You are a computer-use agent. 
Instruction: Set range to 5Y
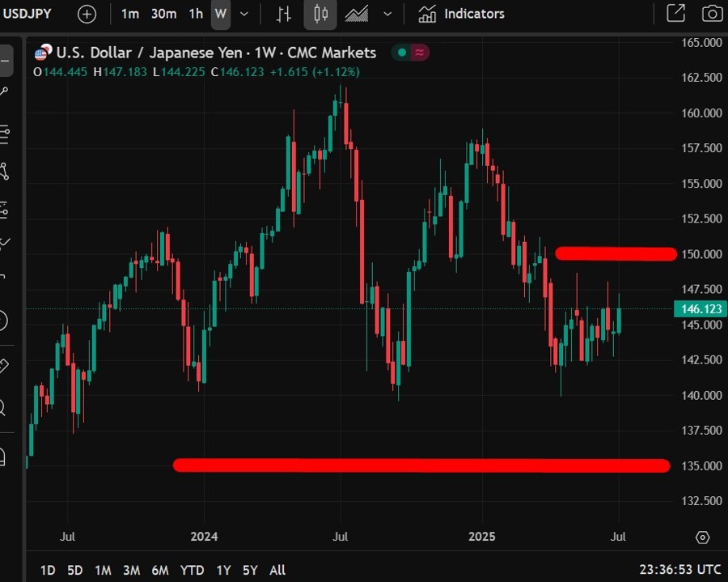coord(250,570)
